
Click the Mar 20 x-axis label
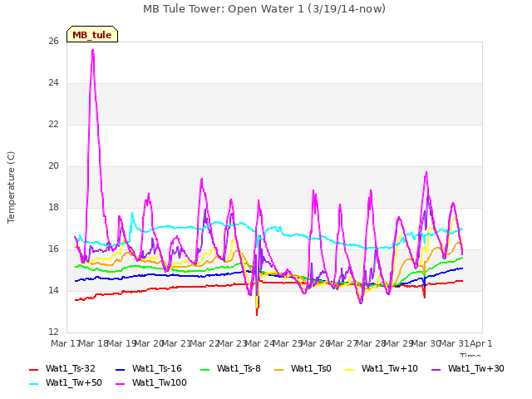point(149,343)
